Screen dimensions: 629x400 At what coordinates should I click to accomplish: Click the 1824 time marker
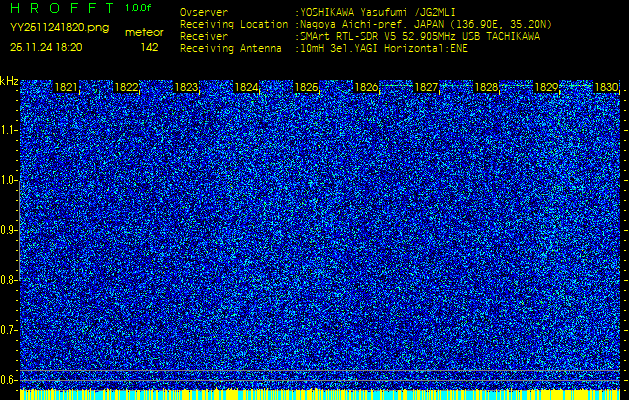click(246, 87)
